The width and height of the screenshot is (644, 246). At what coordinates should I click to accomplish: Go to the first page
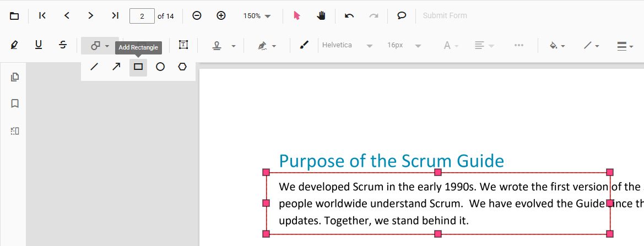pos(42,15)
